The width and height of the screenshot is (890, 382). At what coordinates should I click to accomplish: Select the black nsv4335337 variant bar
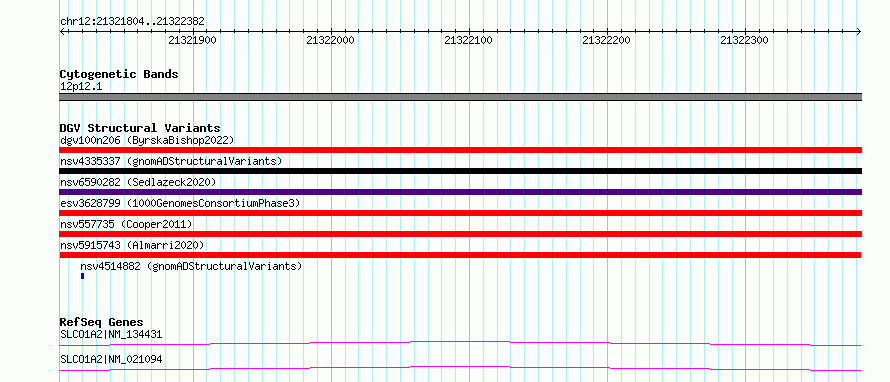point(461,171)
